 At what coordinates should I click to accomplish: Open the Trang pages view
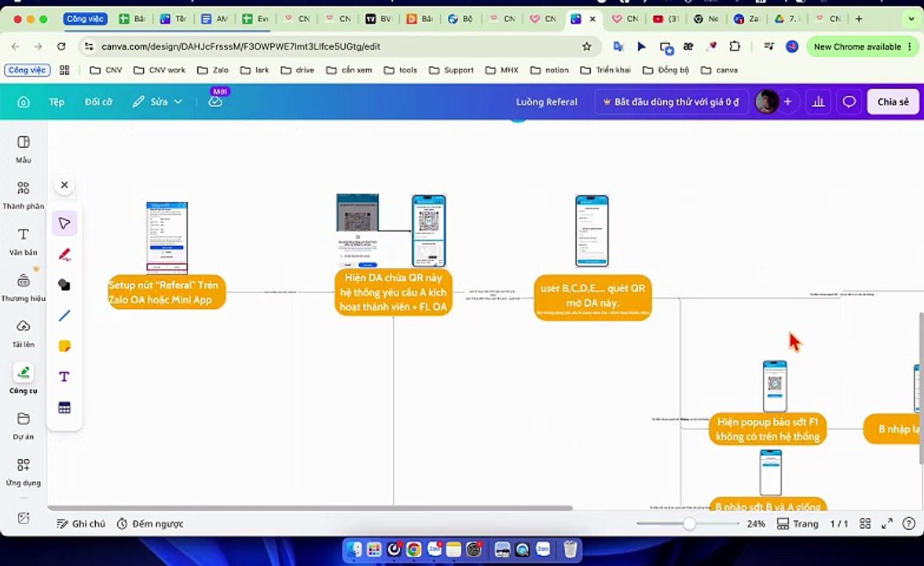(x=798, y=524)
